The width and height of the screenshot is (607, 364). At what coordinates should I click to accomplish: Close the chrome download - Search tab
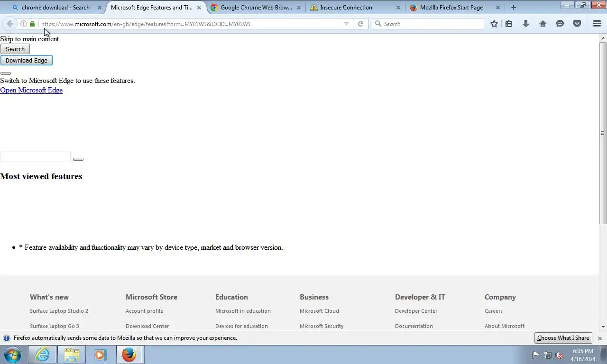(100, 8)
